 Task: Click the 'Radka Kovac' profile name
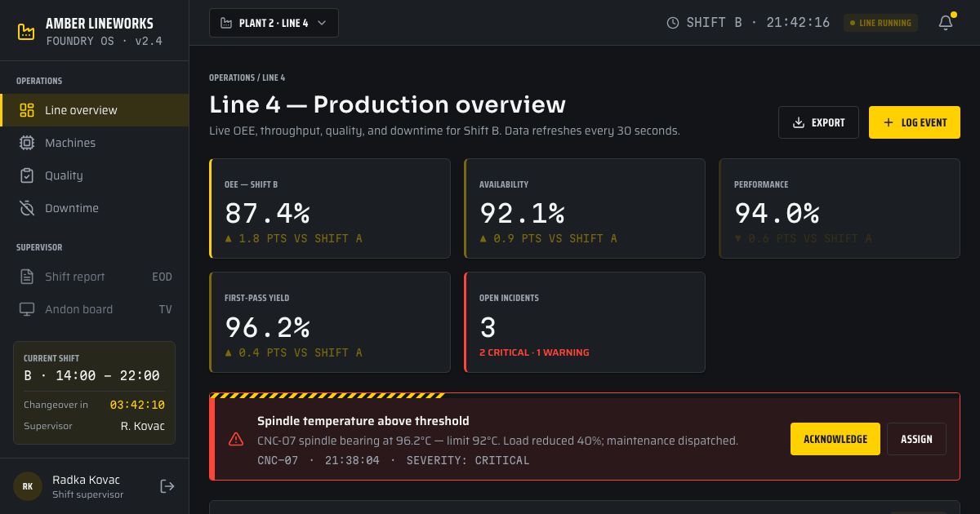pyautogui.click(x=86, y=480)
